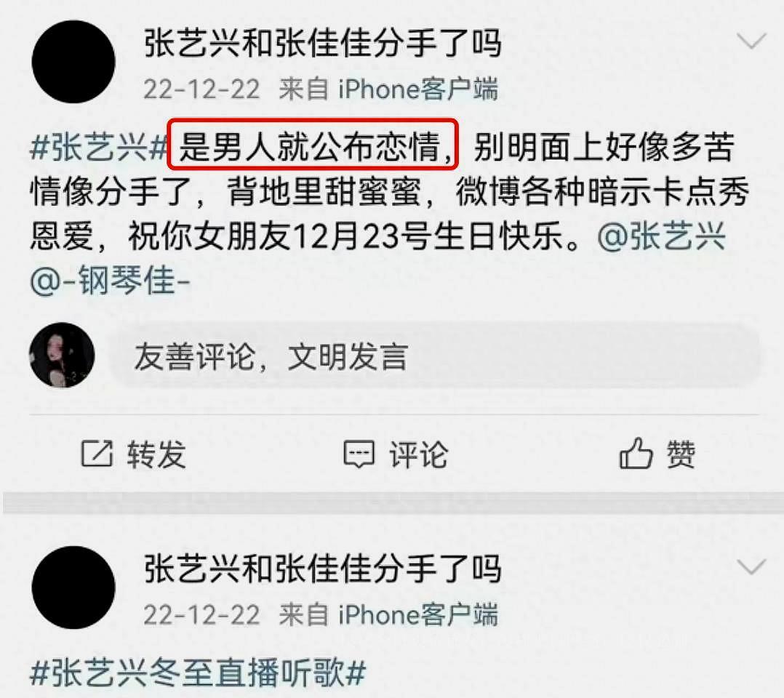This screenshot has height=698, width=784.
Task: Open the first post's black profile avatar
Action: coord(73,62)
